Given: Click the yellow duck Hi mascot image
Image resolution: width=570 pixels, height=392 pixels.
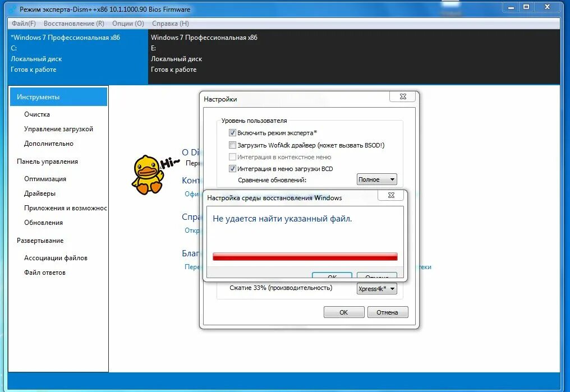Looking at the screenshot, I should pos(154,174).
